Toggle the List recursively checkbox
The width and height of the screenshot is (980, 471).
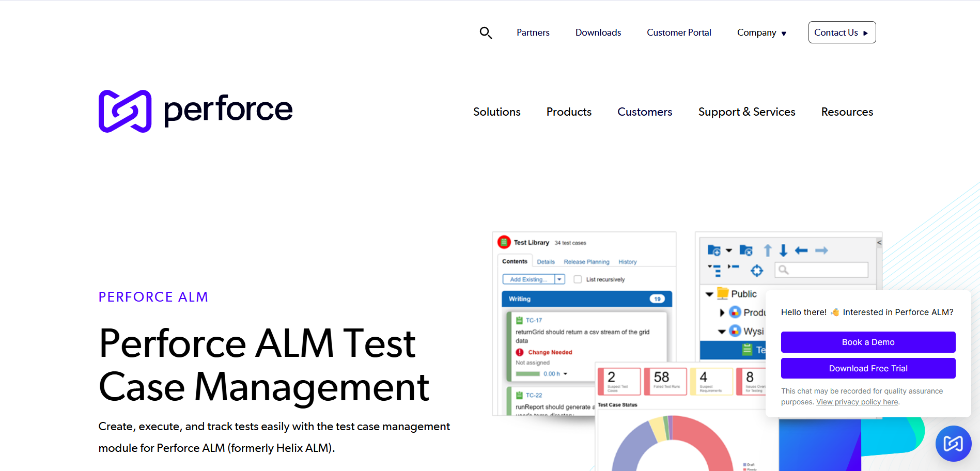tap(578, 279)
